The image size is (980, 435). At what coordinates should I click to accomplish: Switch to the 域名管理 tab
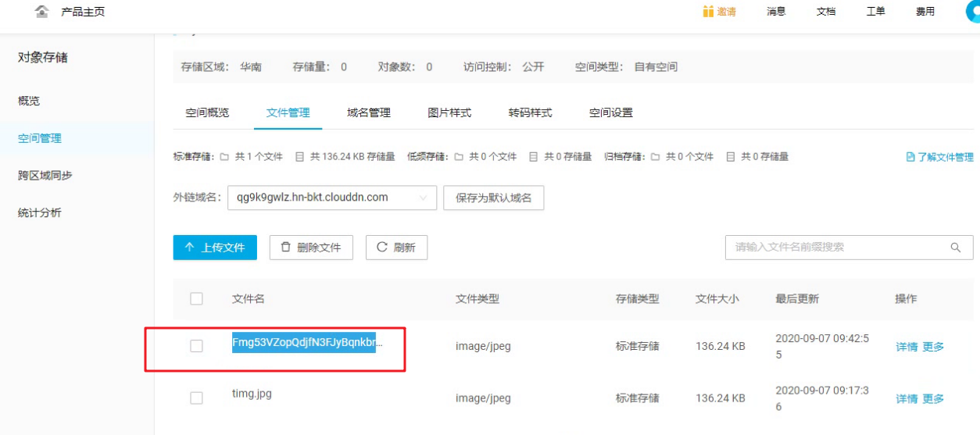[x=369, y=112]
